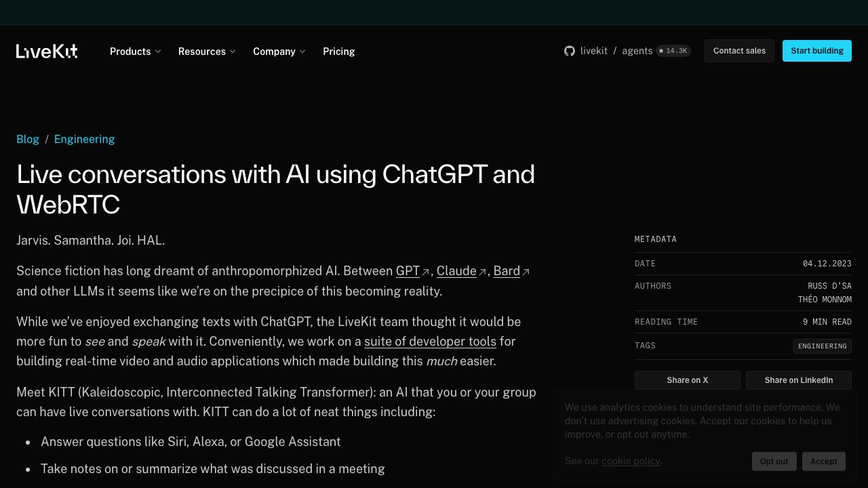This screenshot has width=868, height=488.
Task: Expand the Resources menu chevron
Action: [x=233, y=52]
